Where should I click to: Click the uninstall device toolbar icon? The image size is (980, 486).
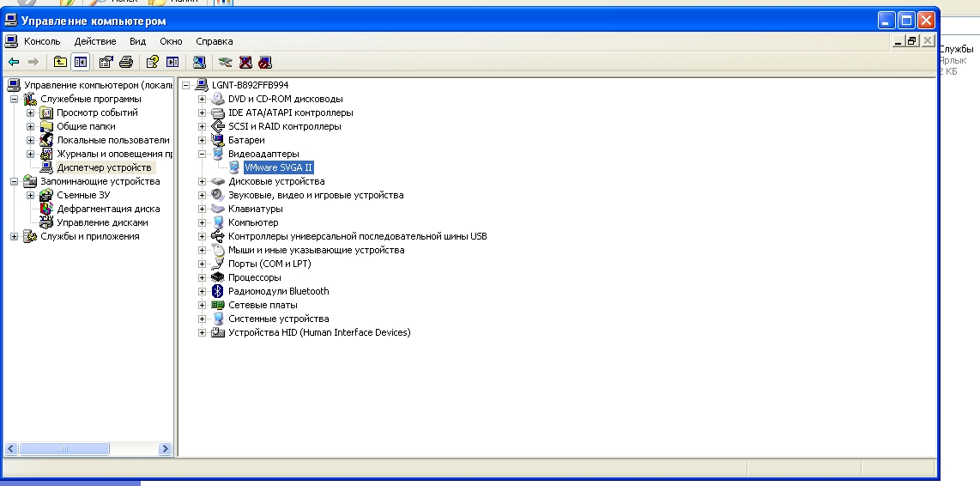(x=245, y=62)
